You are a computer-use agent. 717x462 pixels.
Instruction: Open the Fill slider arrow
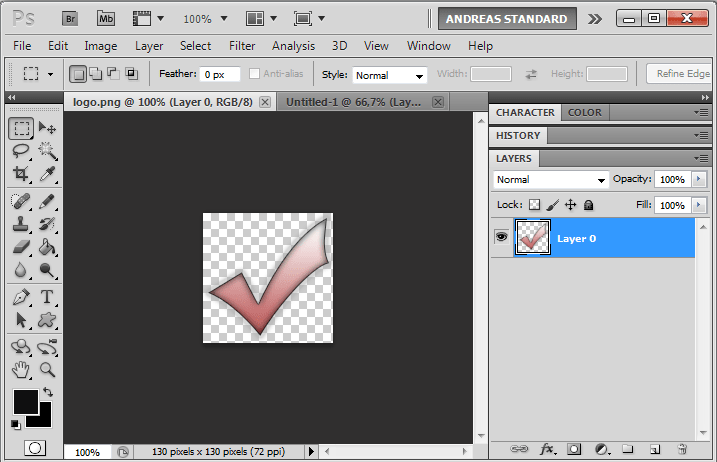pos(699,205)
